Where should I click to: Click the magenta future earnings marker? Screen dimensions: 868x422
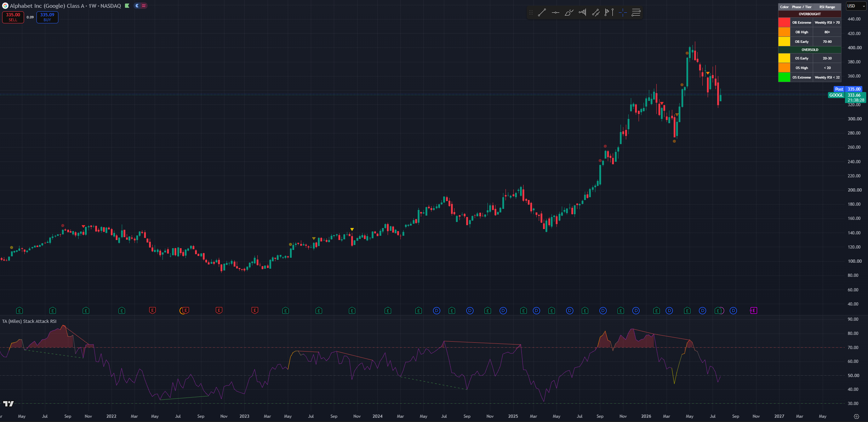click(x=753, y=310)
